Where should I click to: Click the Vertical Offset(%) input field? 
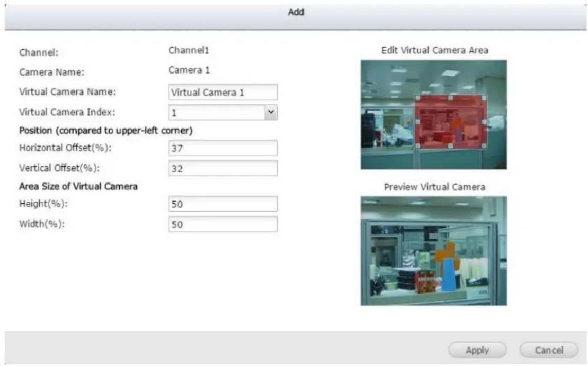click(223, 168)
